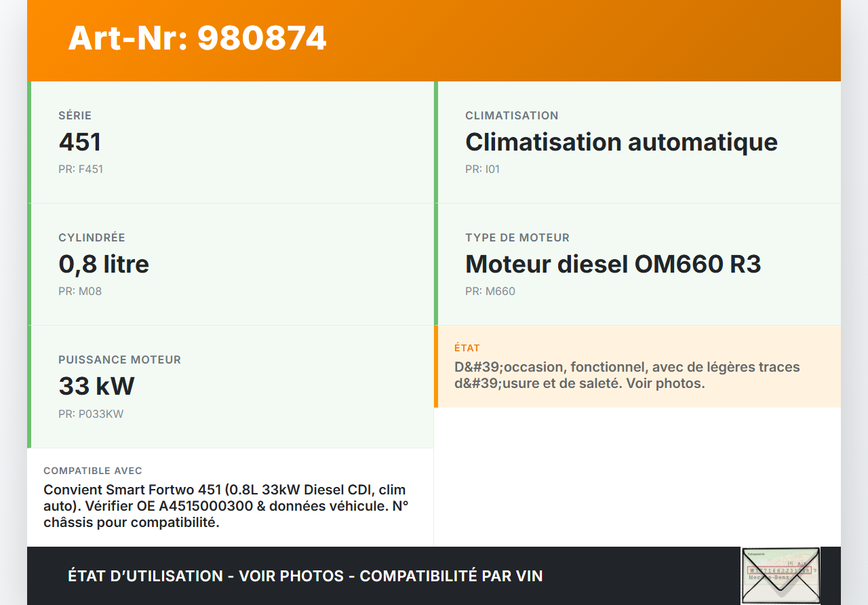Click the "CYLINDRÉE" label
The height and width of the screenshot is (605, 868).
[92, 237]
